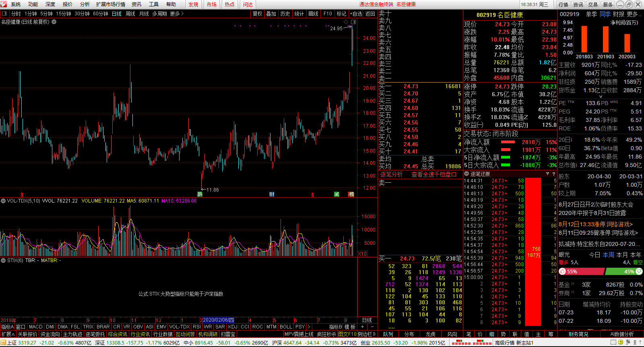The width and height of the screenshot is (644, 347).
Task: Toggle the 叠加 overlay button
Action: coord(271,14)
